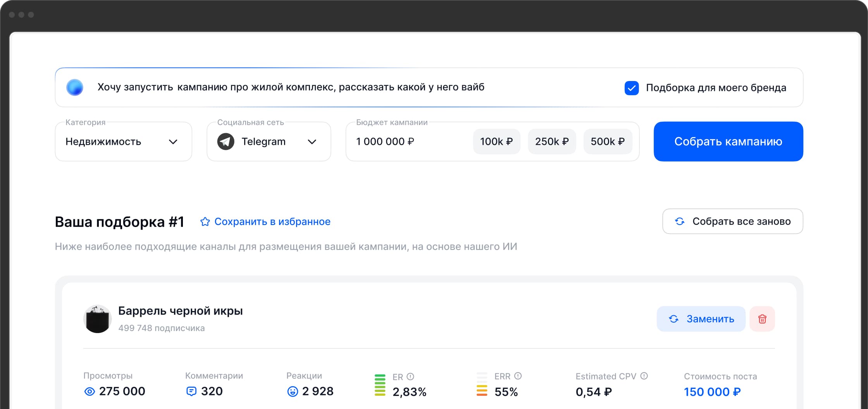Click the smiley icon beside Реакции

pyautogui.click(x=291, y=391)
